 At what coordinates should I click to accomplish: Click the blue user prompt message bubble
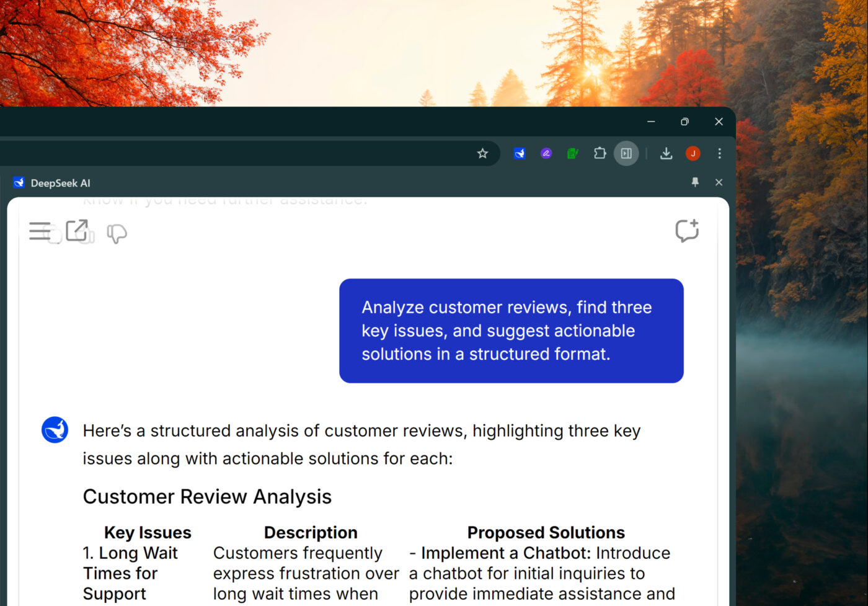tap(511, 331)
